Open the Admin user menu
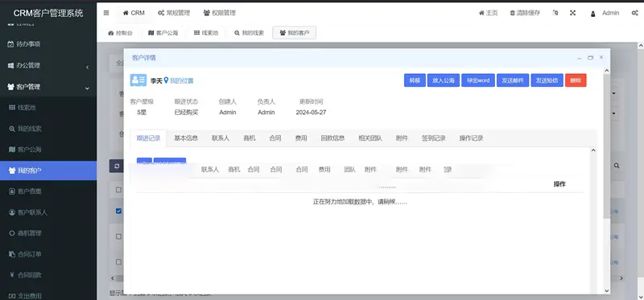644x300 pixels. [x=605, y=13]
